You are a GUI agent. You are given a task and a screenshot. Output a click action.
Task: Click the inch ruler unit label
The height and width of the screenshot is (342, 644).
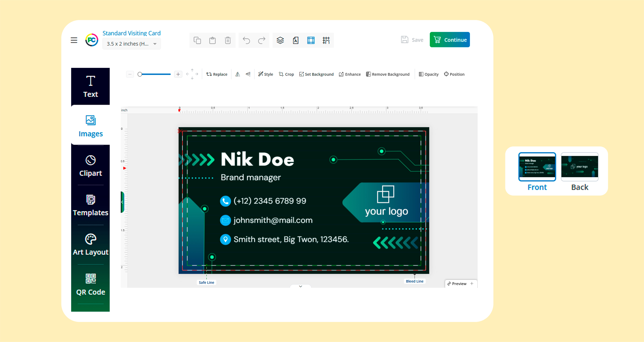point(124,110)
